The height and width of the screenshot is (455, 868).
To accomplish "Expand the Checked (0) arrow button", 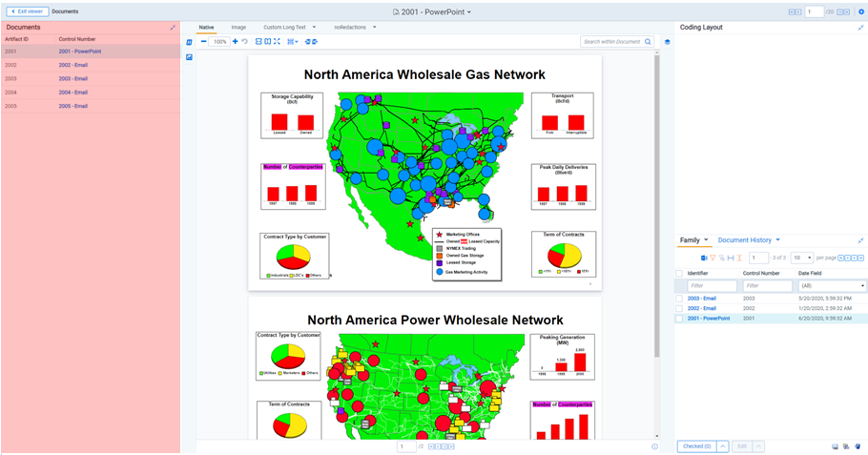I will coord(723,446).
